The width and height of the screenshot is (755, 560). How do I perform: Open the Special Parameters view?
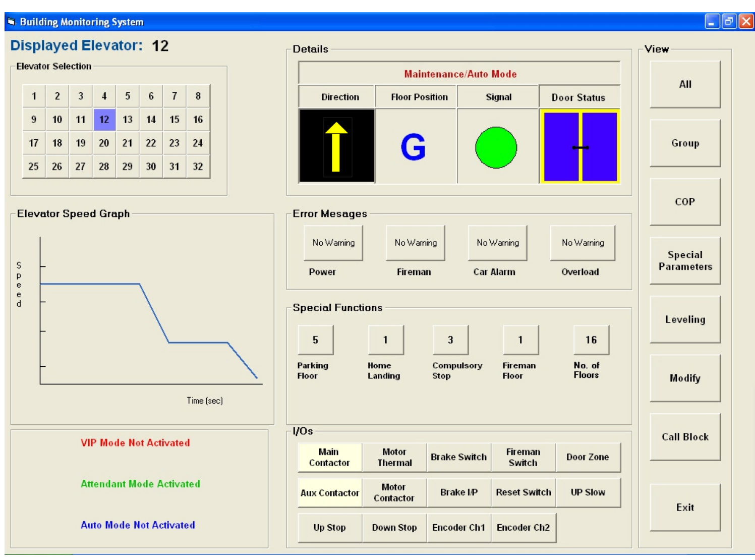pos(685,261)
